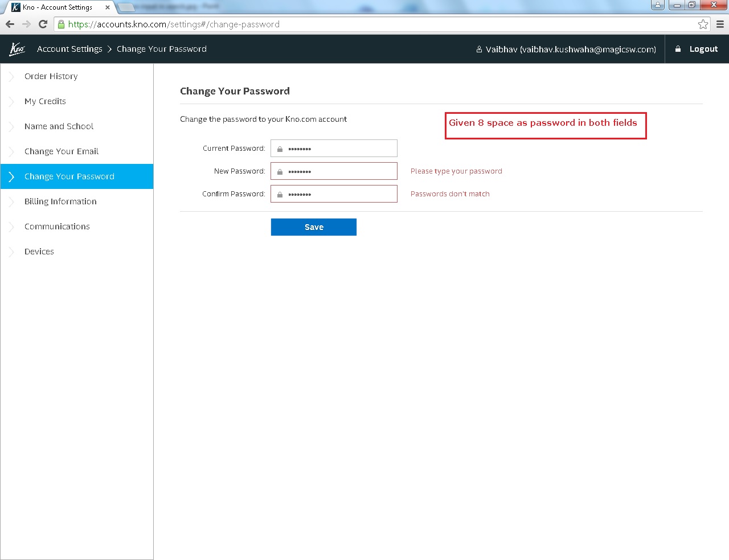The image size is (729, 560).
Task: Click chevron beside Billing Information
Action: (x=11, y=201)
